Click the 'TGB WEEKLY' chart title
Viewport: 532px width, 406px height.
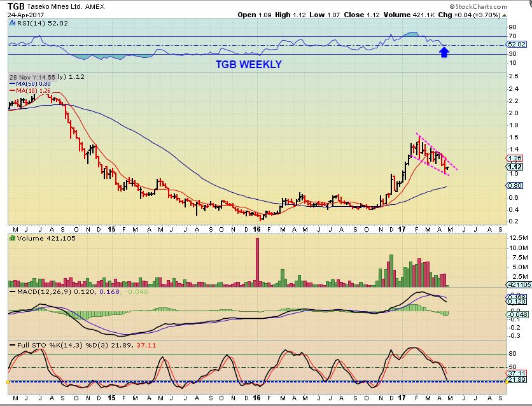pyautogui.click(x=249, y=64)
